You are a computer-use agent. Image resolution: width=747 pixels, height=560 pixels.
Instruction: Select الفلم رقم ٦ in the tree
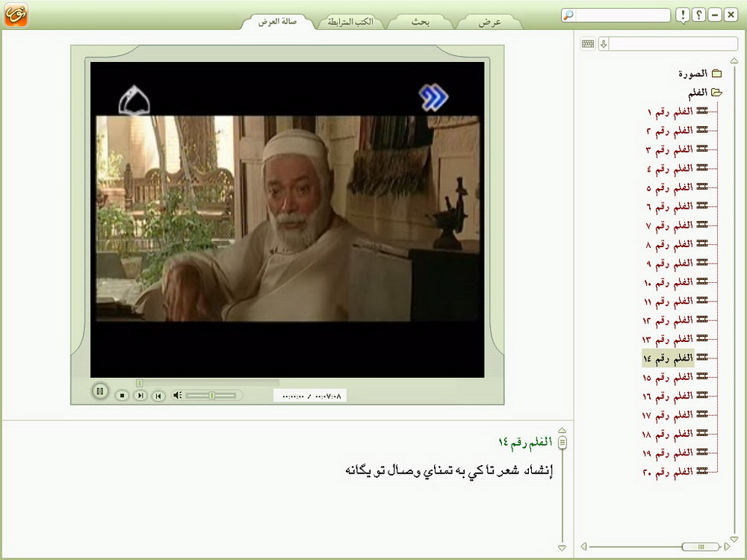click(670, 206)
